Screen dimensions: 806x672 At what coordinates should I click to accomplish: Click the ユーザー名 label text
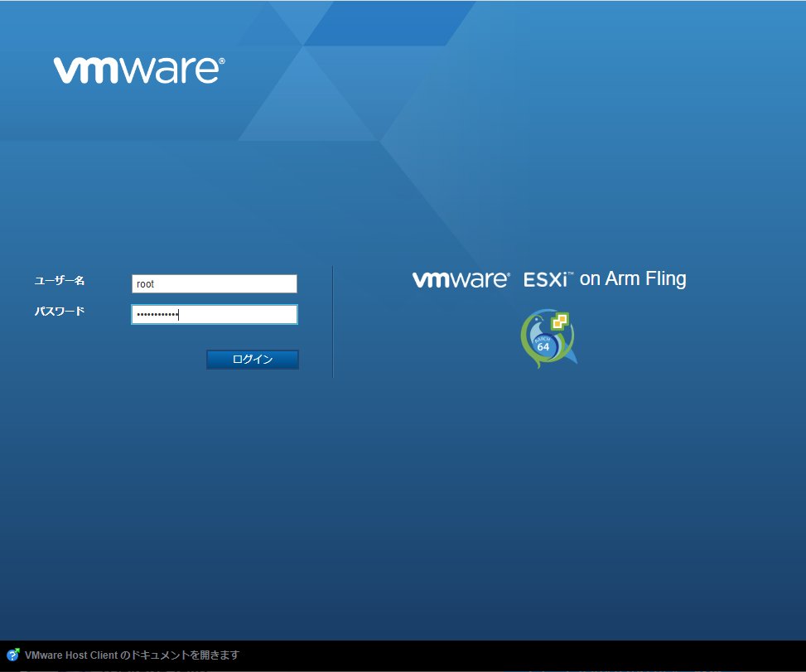[x=60, y=281]
